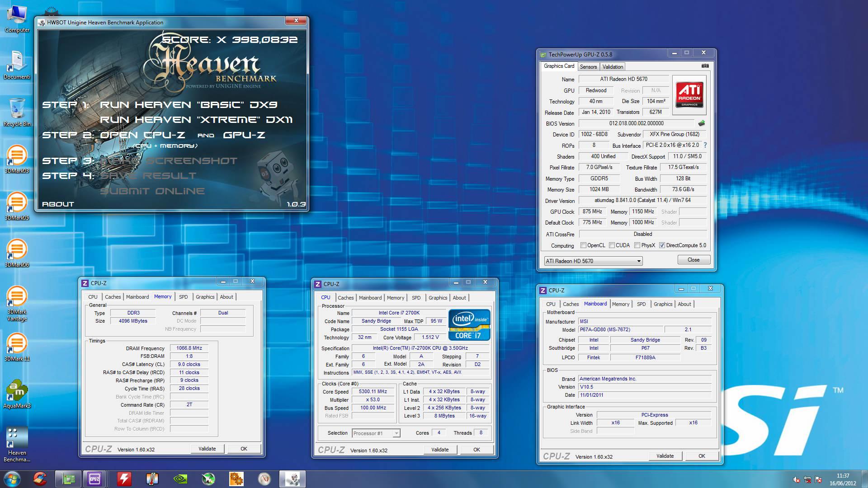Image resolution: width=868 pixels, height=488 pixels.
Task: Switch to GPU-Z taskbar button
Action: [68, 479]
